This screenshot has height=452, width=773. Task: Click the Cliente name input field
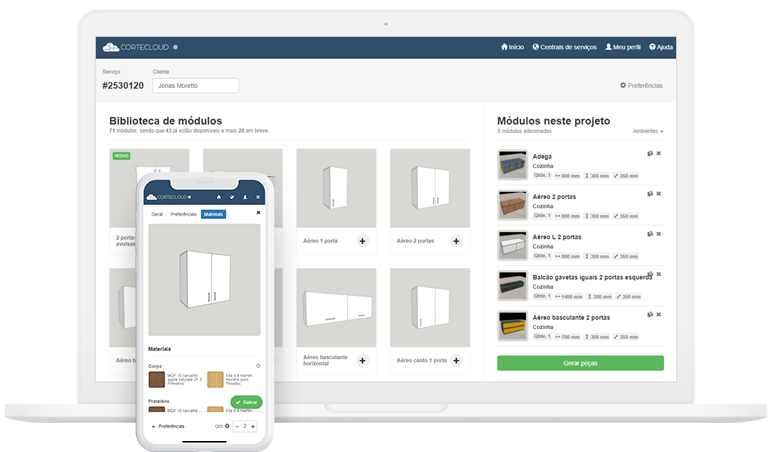point(195,86)
